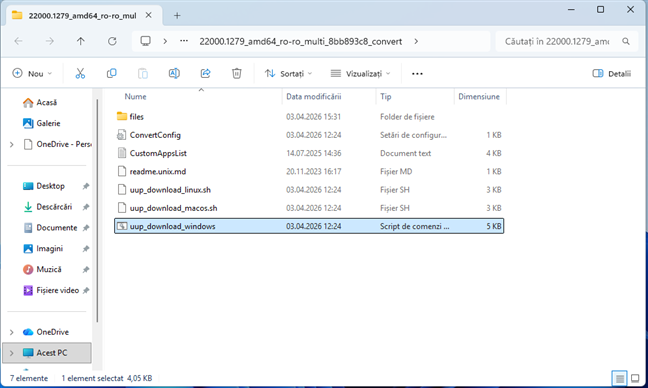Open Galerie in the navigation pane
This screenshot has height=388, width=648.
(x=42, y=123)
